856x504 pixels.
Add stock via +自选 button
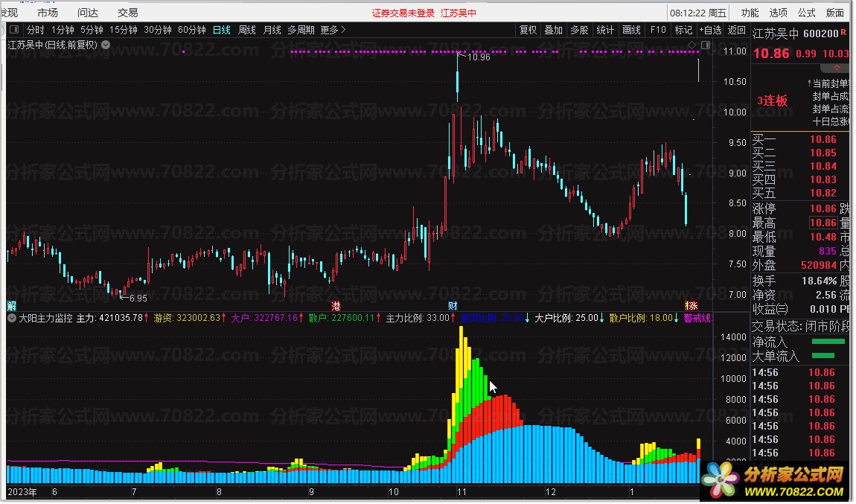[x=710, y=30]
